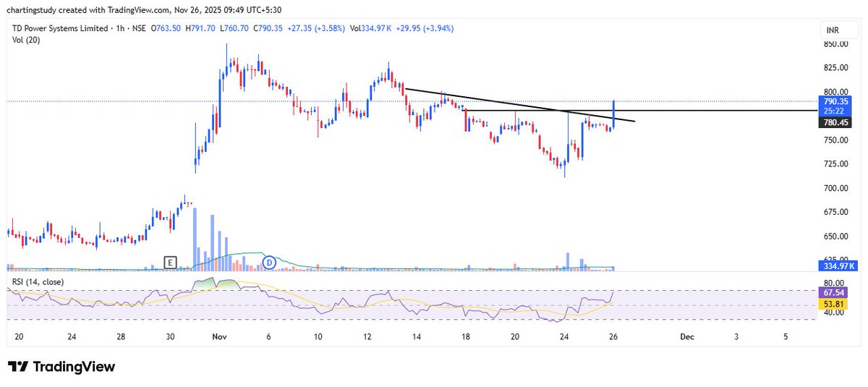Click the 750.00 price axis label
Viewport: 868px width, 387px height.
click(x=835, y=140)
